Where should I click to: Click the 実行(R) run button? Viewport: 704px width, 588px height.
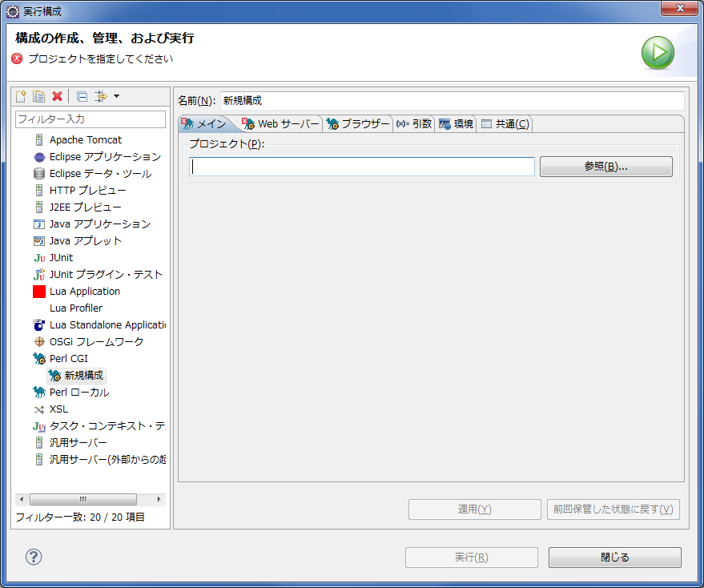pos(472,558)
